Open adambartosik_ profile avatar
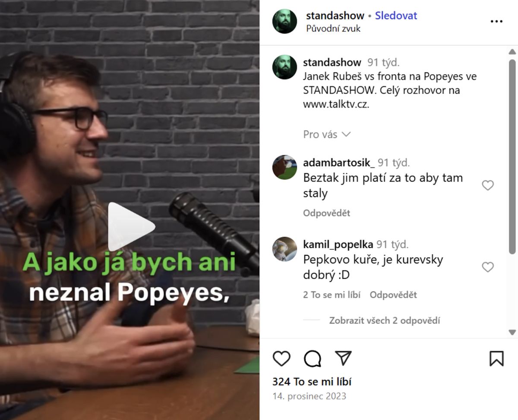 click(284, 167)
